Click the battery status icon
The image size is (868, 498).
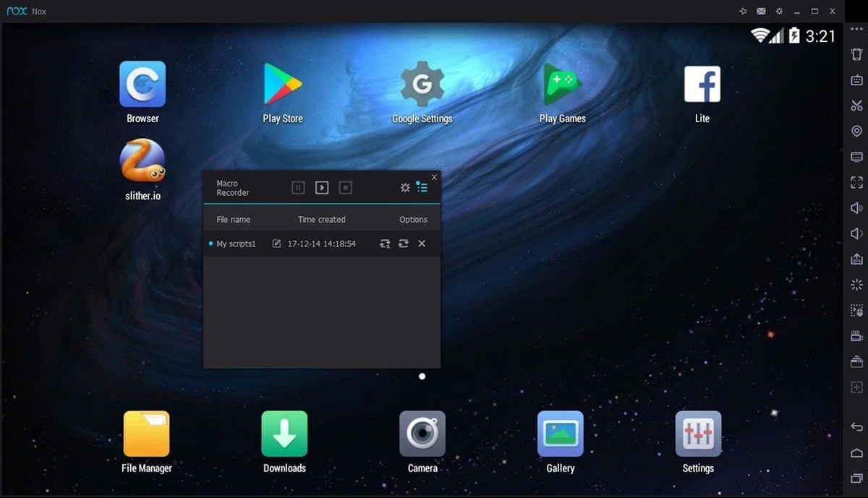(x=794, y=35)
